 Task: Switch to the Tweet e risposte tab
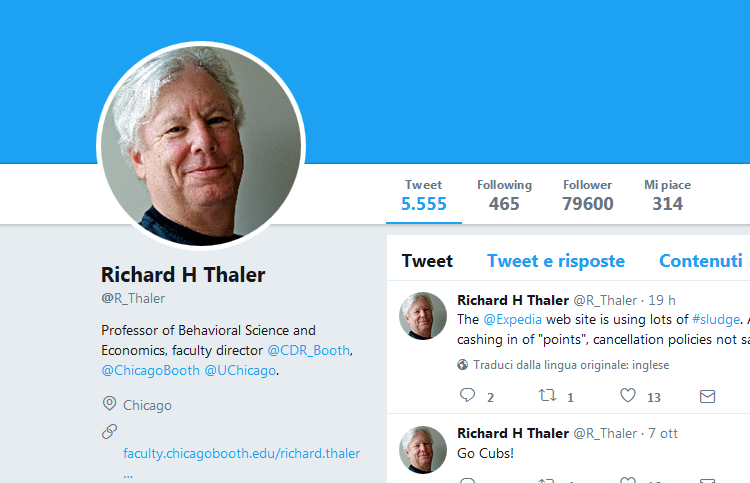556,261
